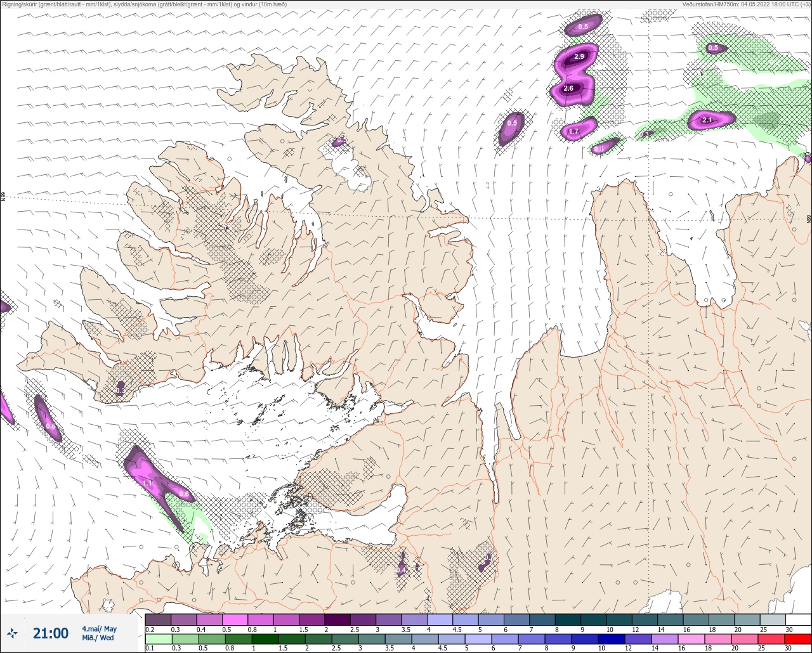Select the dark teal swatch at 8, top row

[567, 619]
